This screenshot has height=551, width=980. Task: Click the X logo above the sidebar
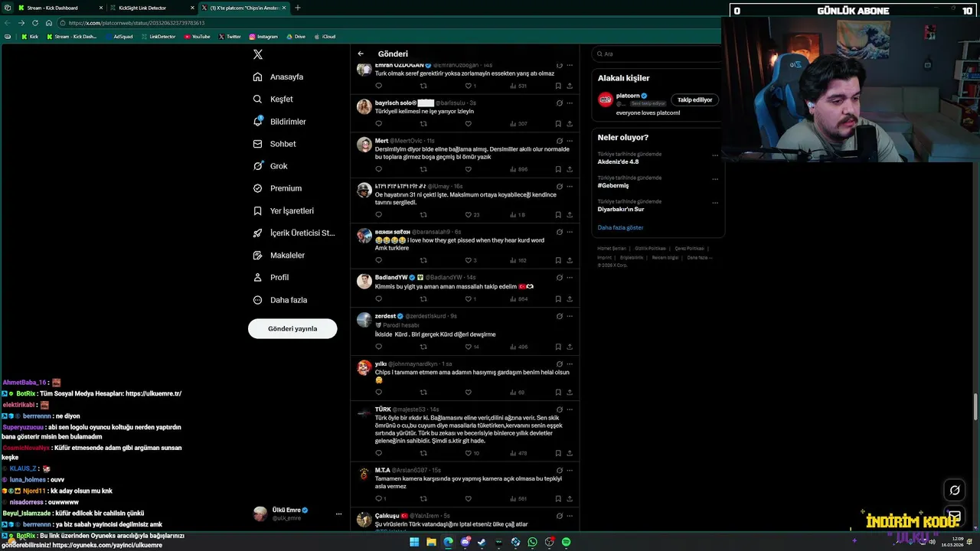[258, 54]
